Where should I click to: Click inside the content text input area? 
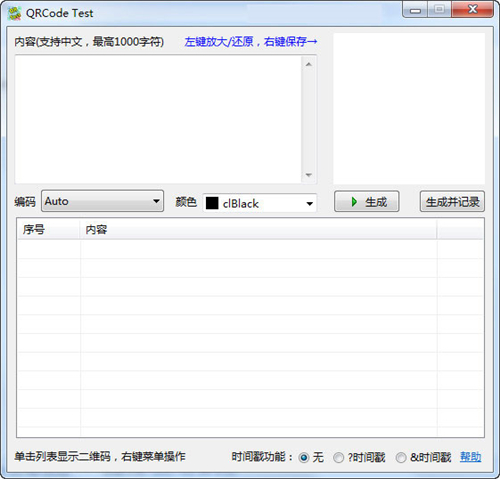click(158, 119)
